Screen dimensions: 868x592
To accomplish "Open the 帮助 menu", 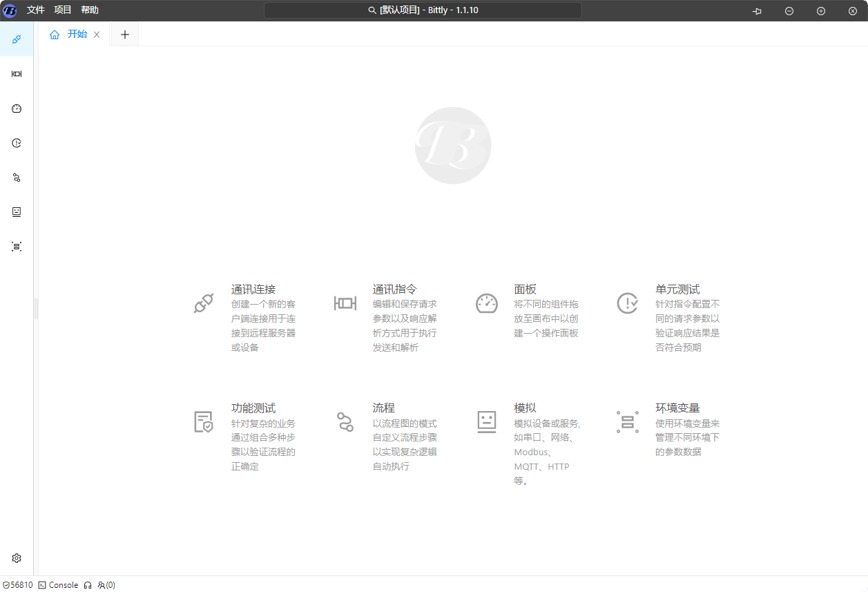I will [90, 10].
